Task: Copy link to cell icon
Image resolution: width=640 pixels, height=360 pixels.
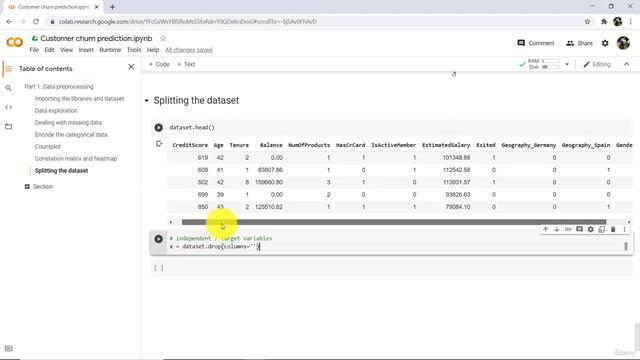Action: tap(568, 229)
